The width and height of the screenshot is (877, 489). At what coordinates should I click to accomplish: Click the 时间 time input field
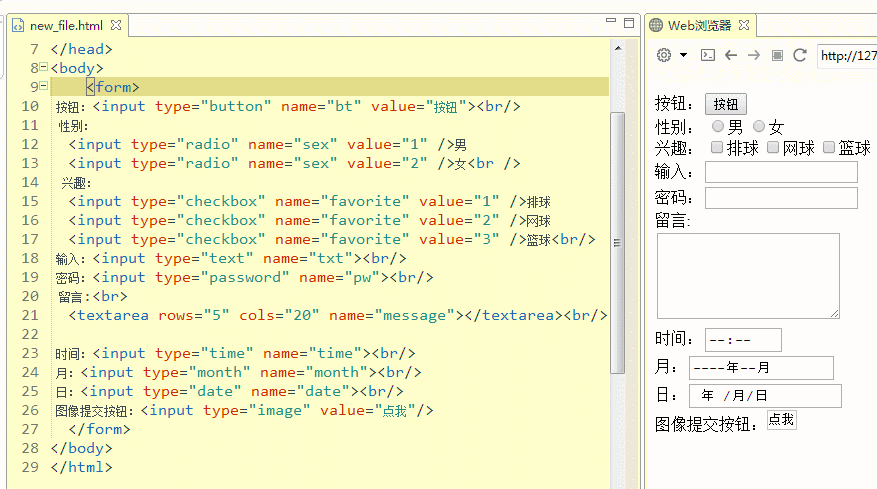click(x=743, y=340)
